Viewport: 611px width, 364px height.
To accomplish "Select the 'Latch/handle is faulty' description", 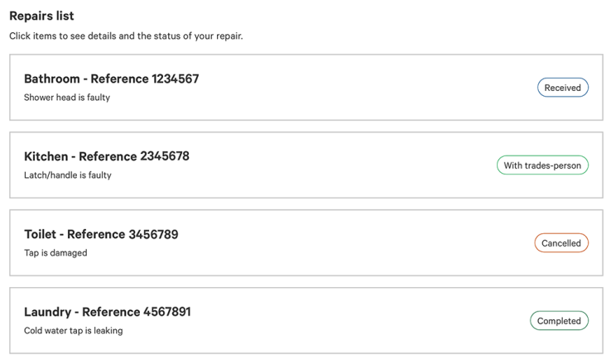I will (x=68, y=175).
